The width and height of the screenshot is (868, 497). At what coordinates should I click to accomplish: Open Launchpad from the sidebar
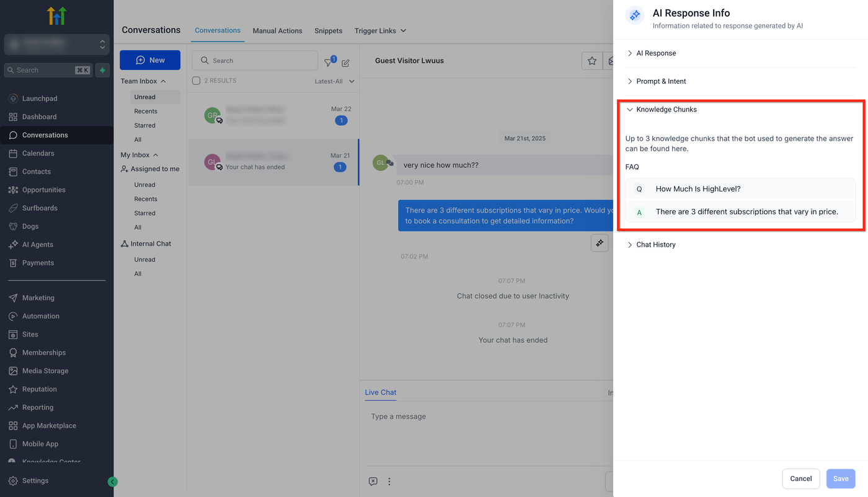tap(40, 99)
